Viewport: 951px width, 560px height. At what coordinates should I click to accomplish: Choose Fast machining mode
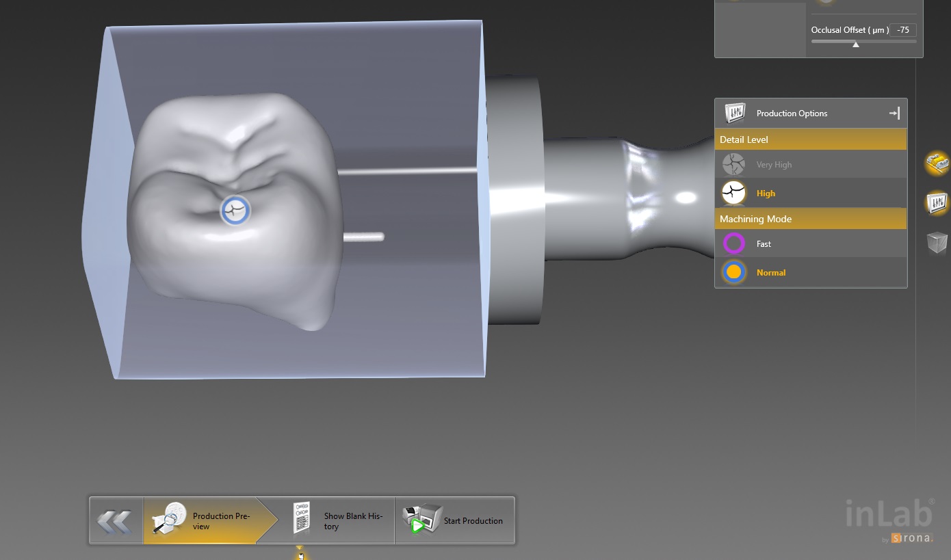[x=764, y=244]
